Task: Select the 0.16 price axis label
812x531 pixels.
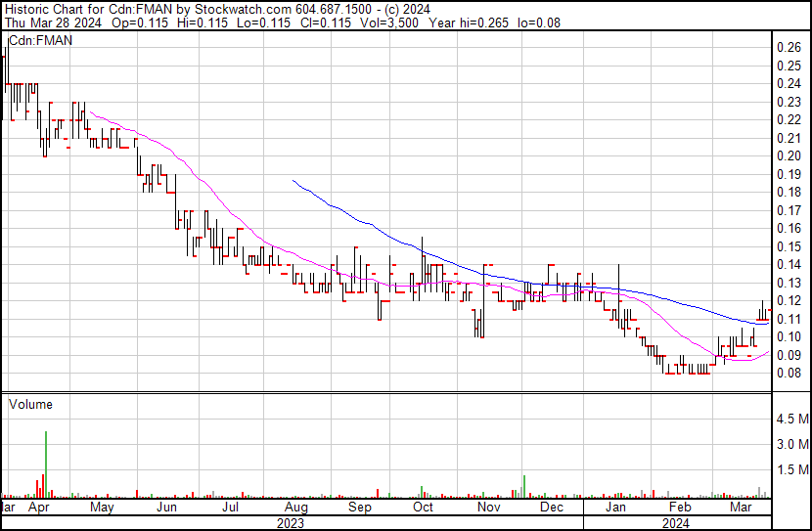Action: 789,228
